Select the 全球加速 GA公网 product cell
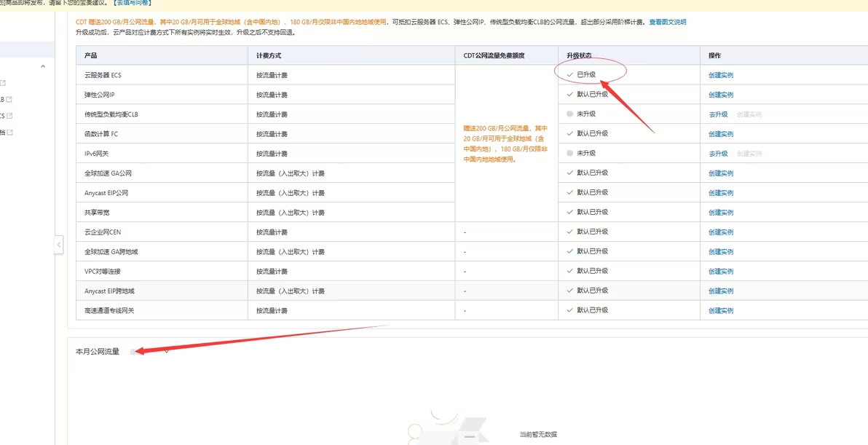Viewport: 868px width, 445px height. 162,173
